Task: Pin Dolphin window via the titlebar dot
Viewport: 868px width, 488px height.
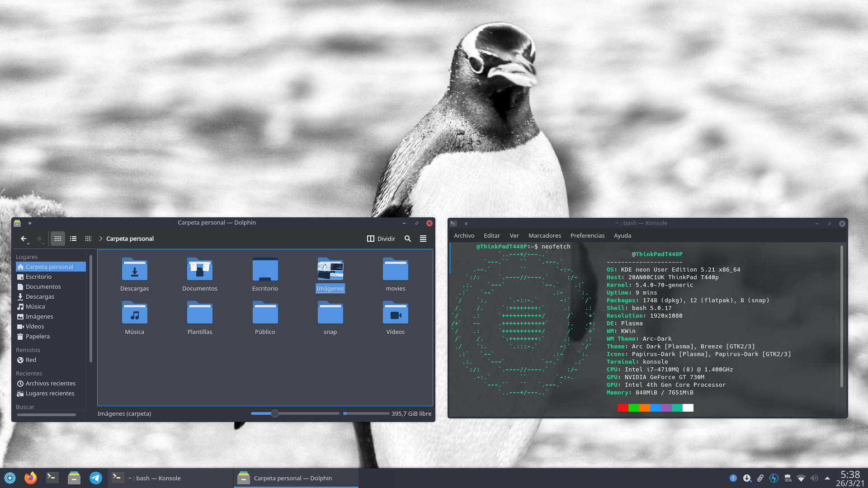Action: tap(30, 223)
